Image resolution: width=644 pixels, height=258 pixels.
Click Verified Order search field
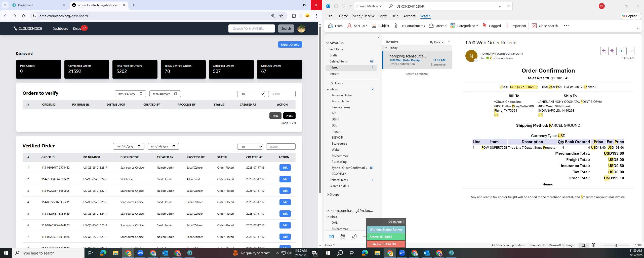coord(281,147)
